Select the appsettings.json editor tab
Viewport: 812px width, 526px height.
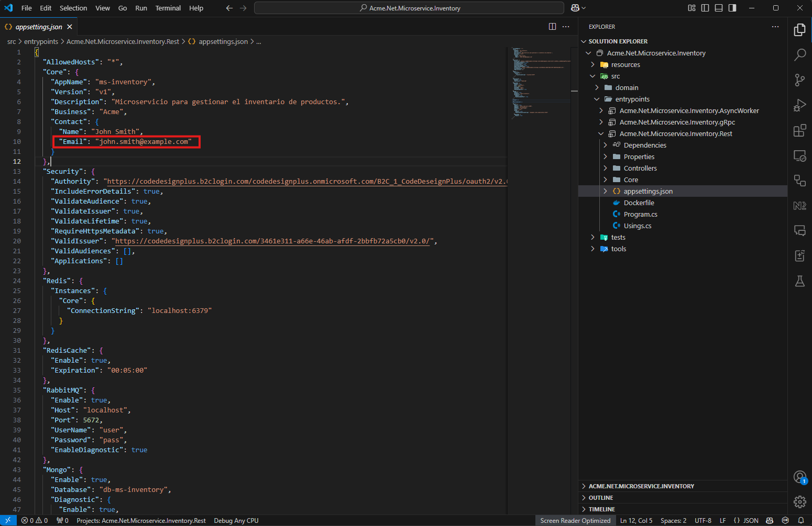click(x=38, y=27)
